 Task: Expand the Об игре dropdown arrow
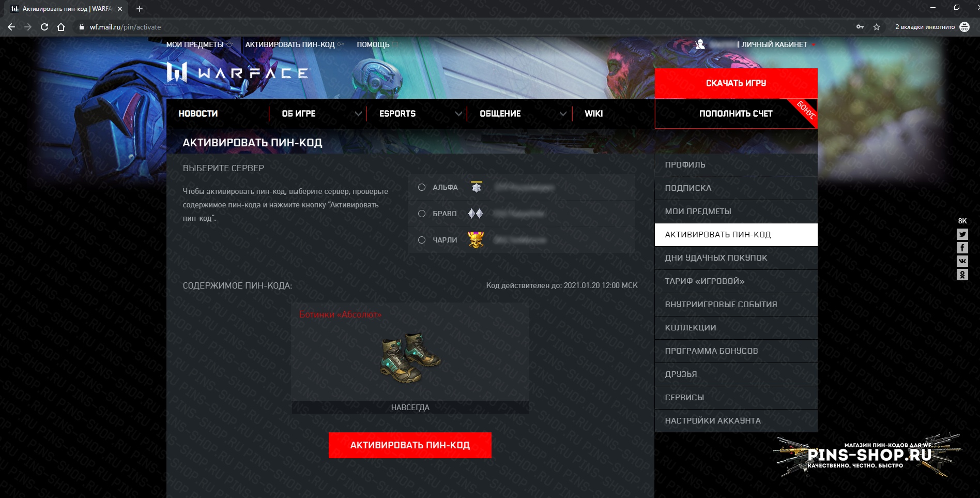pos(358,114)
